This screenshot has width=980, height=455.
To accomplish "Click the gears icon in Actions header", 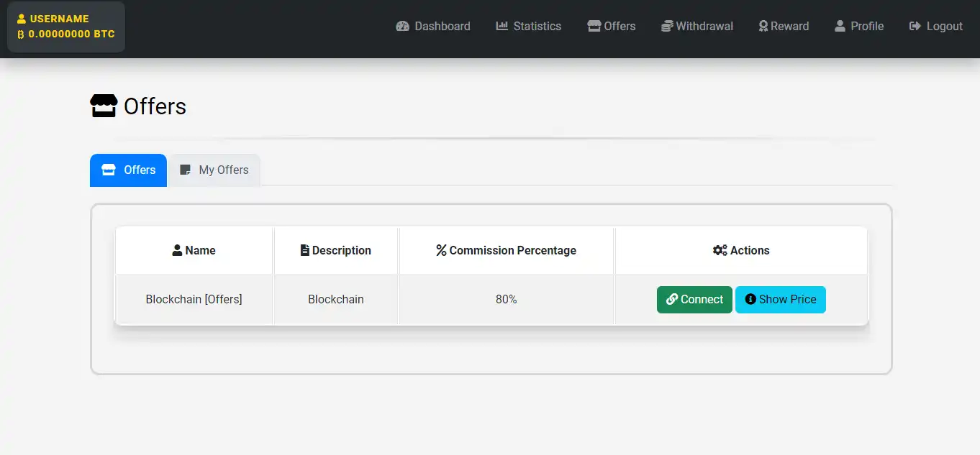I will pyautogui.click(x=720, y=251).
